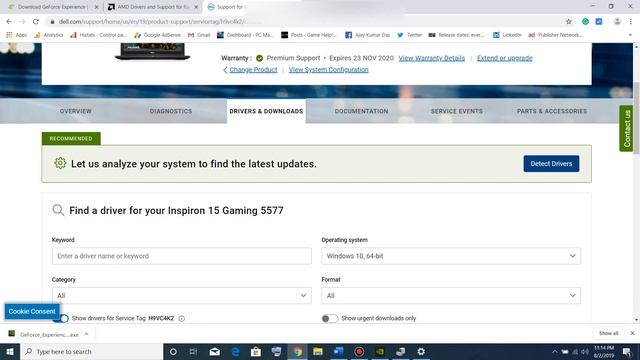This screenshot has height=360, width=640.
Task: Show hidden system tray icons
Action: 555,351
